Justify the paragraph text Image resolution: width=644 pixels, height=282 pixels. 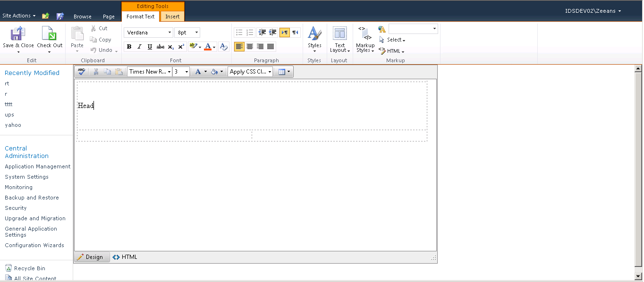tap(271, 47)
